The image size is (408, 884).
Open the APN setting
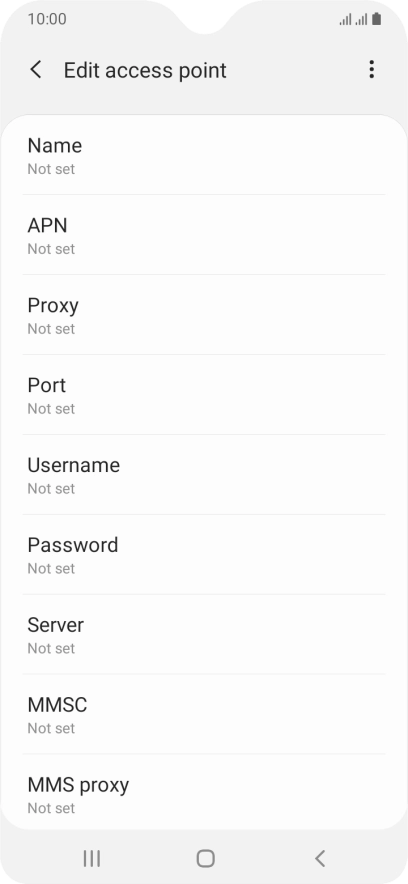(x=204, y=235)
